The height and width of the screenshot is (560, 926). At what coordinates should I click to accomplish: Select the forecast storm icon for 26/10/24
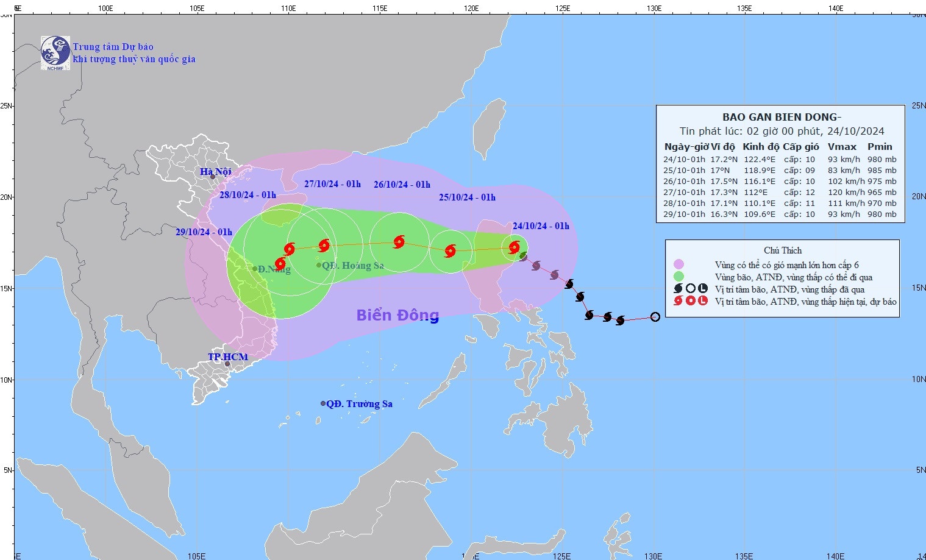coord(399,242)
